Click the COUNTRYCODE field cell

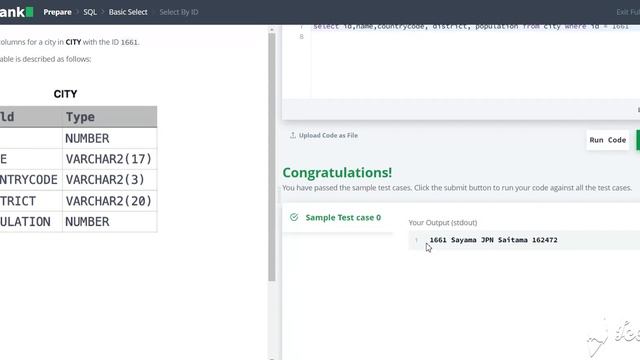point(31,180)
